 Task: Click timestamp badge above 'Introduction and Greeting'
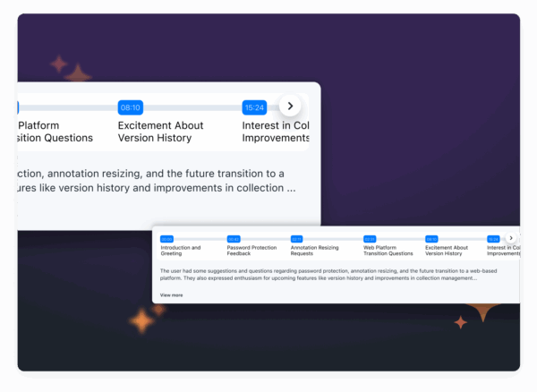click(166, 239)
